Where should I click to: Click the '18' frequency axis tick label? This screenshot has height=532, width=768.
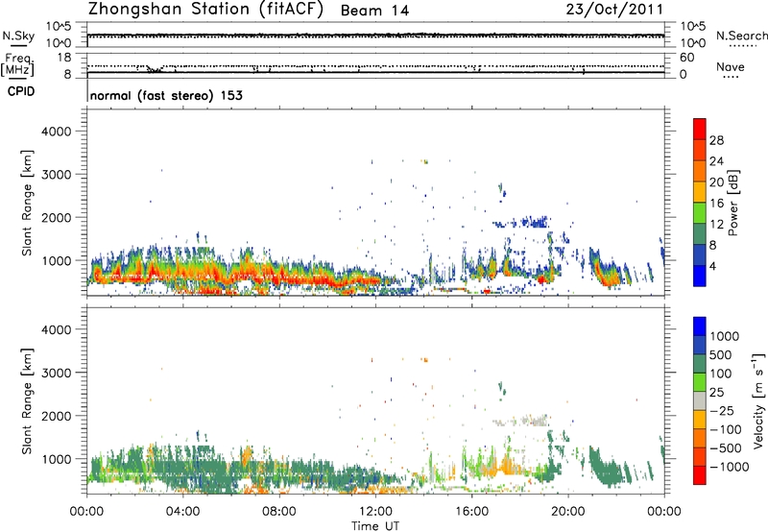64,58
